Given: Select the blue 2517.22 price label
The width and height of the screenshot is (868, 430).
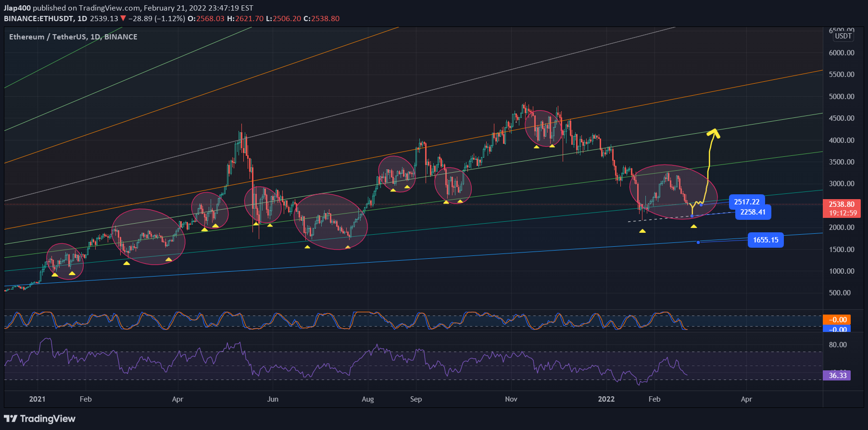Looking at the screenshot, I should click(747, 202).
